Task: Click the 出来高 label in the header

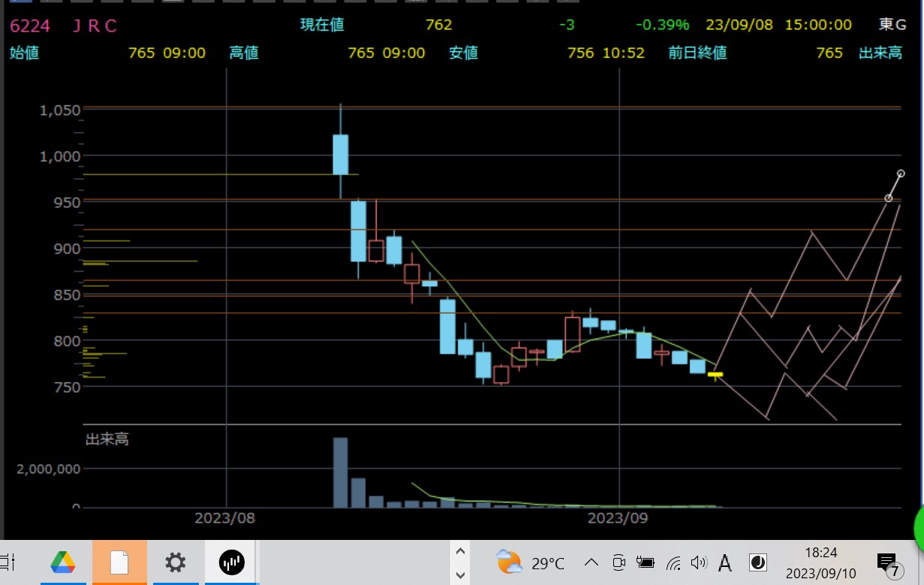Action: click(880, 53)
